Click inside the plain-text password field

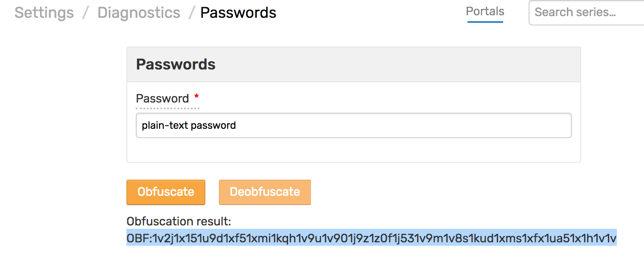(353, 125)
